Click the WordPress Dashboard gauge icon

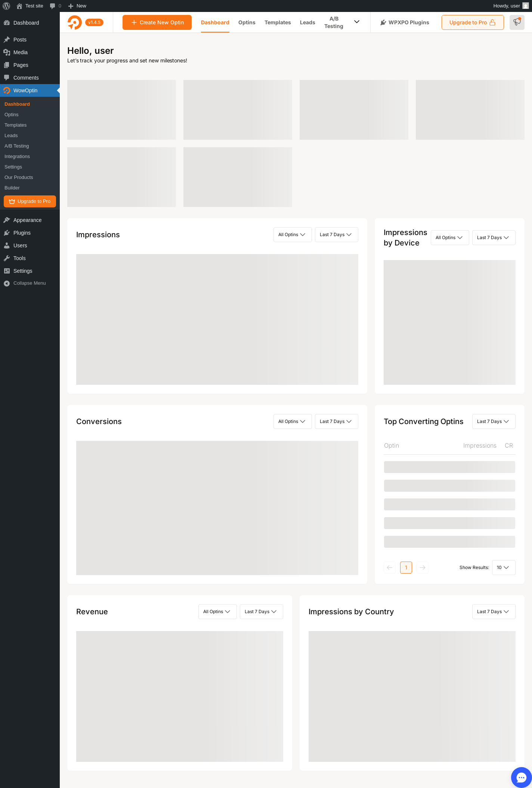pyautogui.click(x=7, y=23)
